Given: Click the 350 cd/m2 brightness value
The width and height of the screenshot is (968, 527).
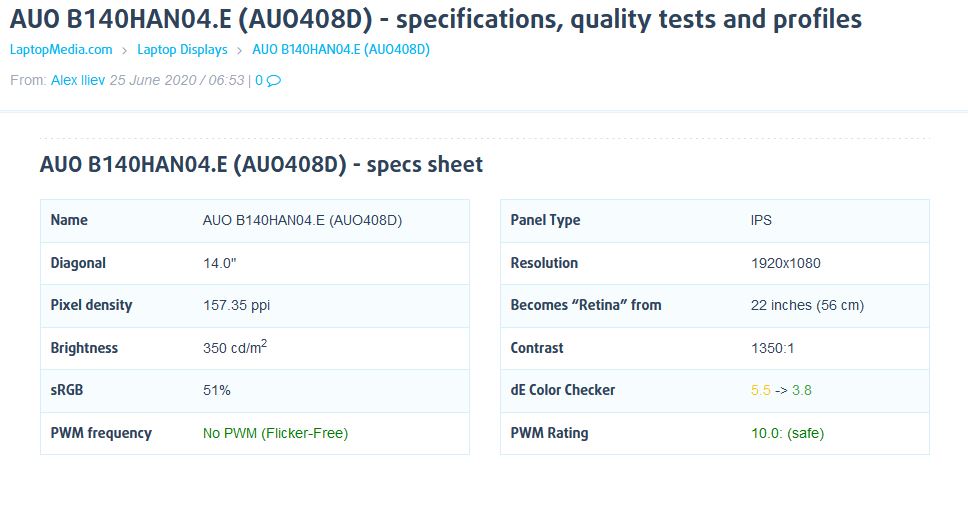Looking at the screenshot, I should pyautogui.click(x=235, y=347).
